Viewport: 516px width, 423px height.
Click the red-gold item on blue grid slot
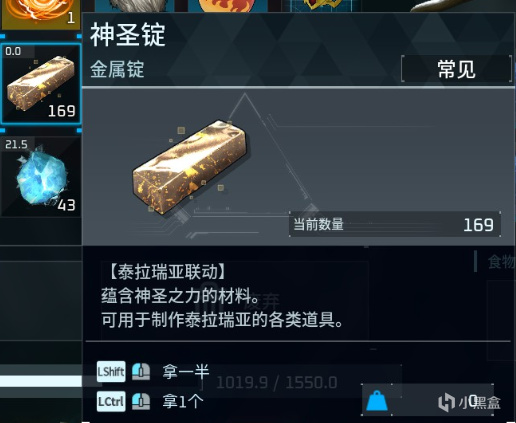[x=321, y=5]
